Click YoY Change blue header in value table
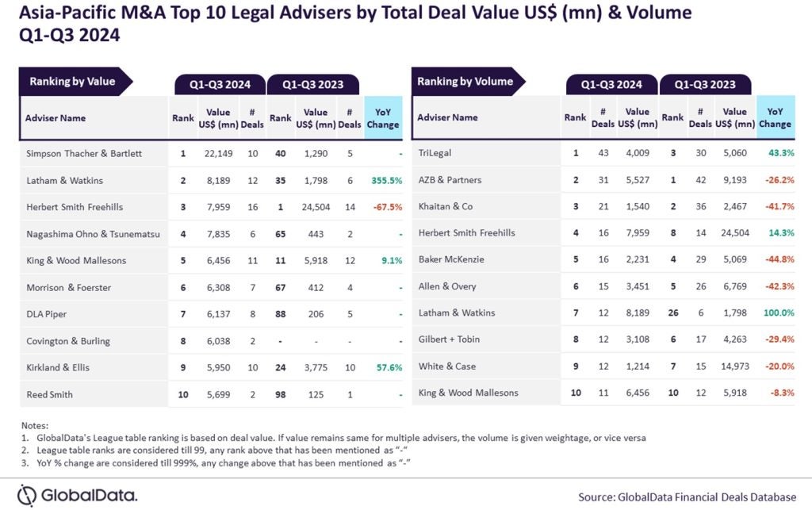 pos(384,118)
